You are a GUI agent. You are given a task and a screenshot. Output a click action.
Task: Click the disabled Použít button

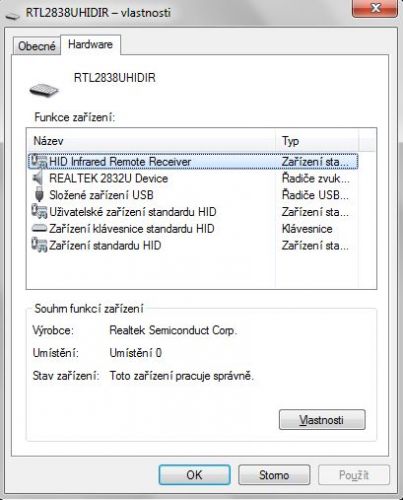coord(354,475)
